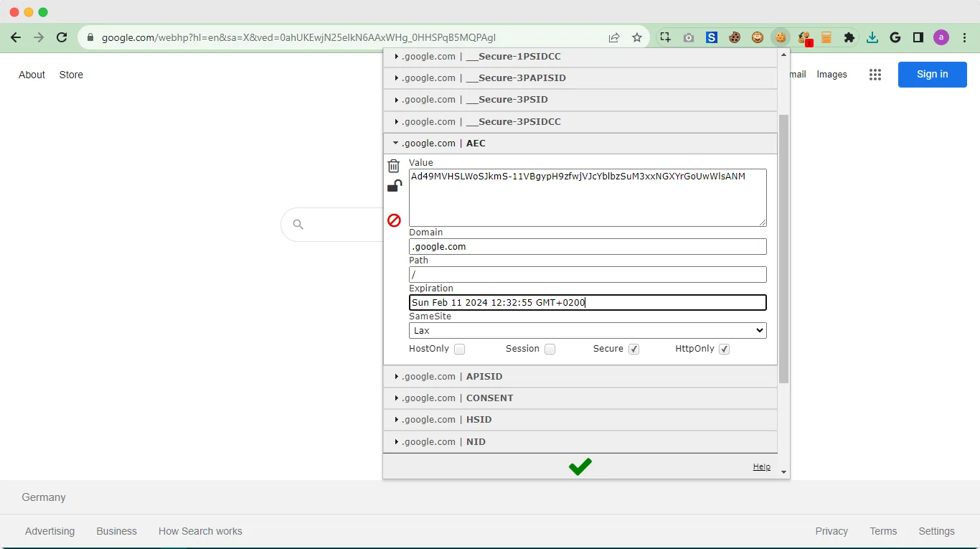Screen dimensions: 980x549
Task: Click the orange calculator extension icon
Action: (x=826, y=37)
